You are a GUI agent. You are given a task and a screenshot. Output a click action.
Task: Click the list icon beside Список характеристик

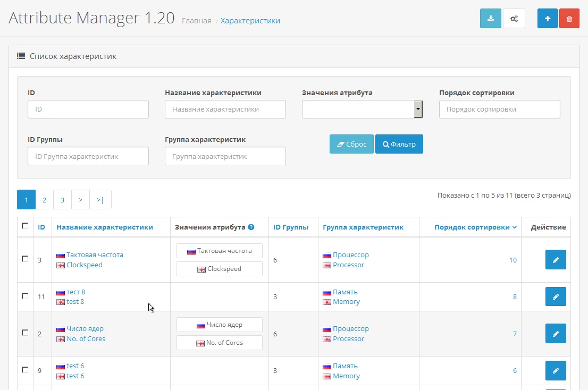tap(21, 56)
